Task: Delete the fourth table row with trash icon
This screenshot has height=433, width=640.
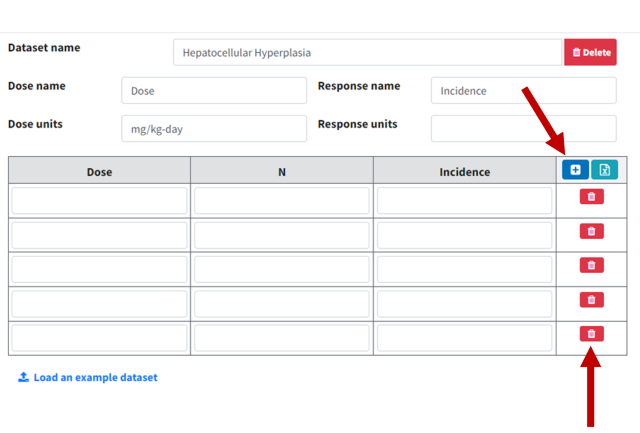Action: (591, 300)
